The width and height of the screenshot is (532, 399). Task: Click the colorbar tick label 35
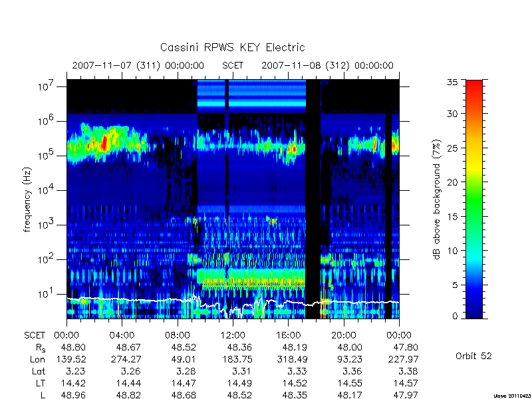point(452,82)
